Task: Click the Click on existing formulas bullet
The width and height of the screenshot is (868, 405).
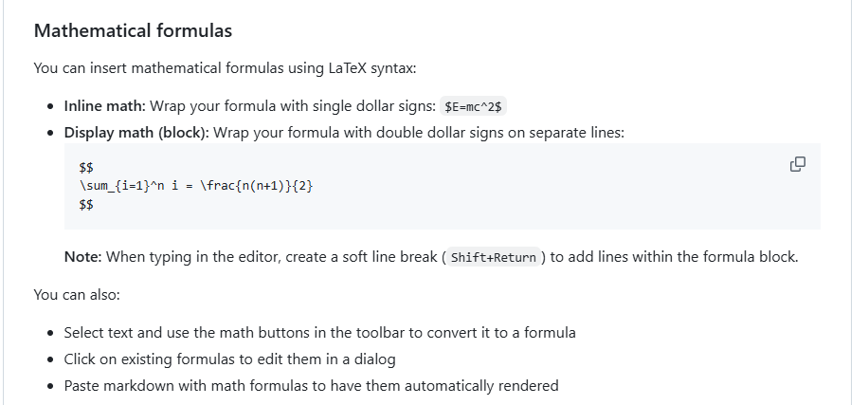Action: click(229, 359)
